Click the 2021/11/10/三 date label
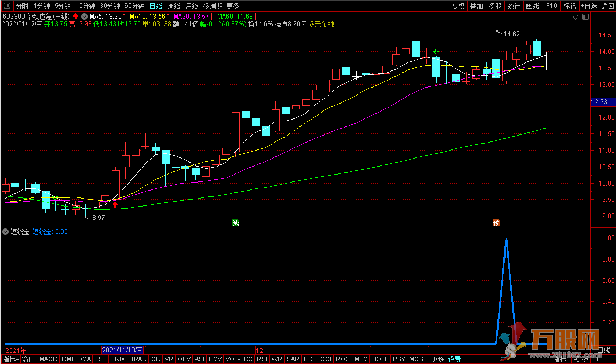The image size is (616, 364). (122, 350)
